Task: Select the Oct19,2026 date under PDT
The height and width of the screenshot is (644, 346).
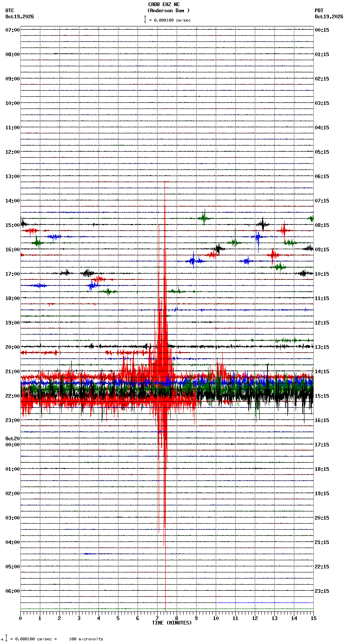Action: coord(329,17)
